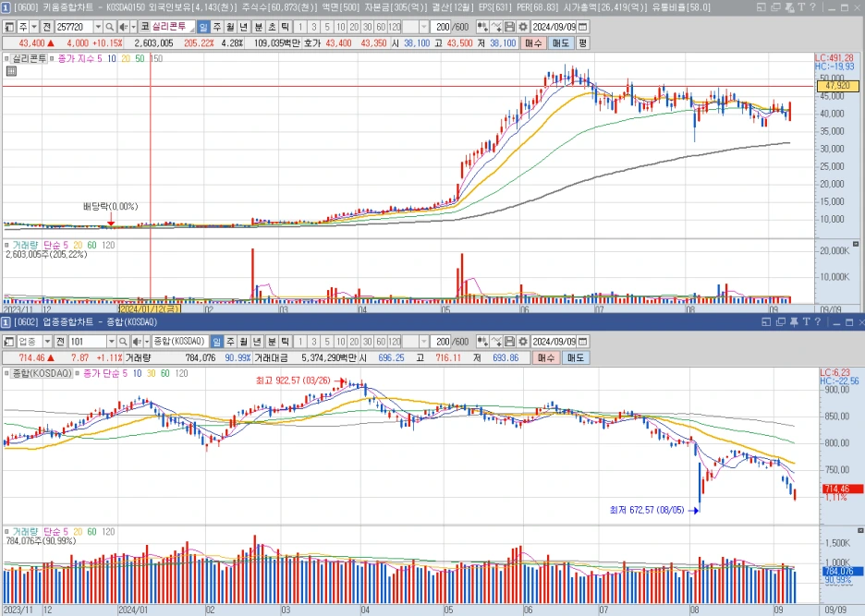Click the red 714.46 price tag on the KOSDAQ axis
Viewport: 865px width, 616px height.
pyautogui.click(x=842, y=489)
